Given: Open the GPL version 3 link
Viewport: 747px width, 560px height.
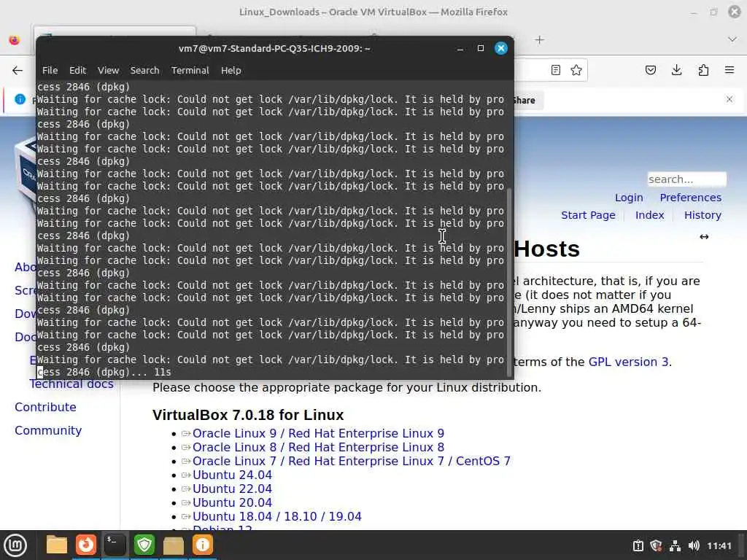Looking at the screenshot, I should coord(628,362).
